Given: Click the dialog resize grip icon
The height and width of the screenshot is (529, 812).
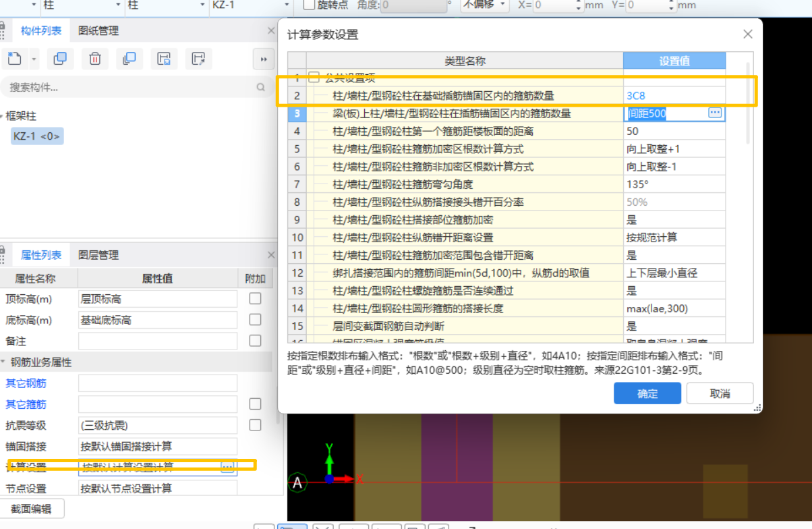Looking at the screenshot, I should [x=757, y=408].
